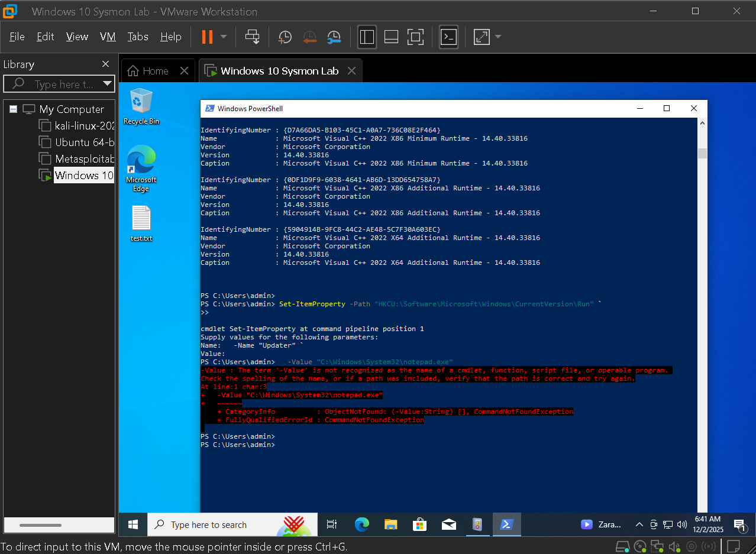This screenshot has width=756, height=554.
Task: Open the VM menu
Action: [108, 36]
